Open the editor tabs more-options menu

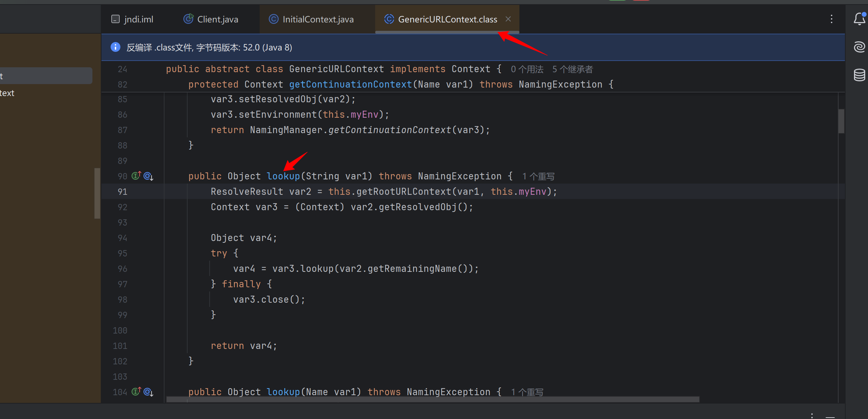[832, 19]
